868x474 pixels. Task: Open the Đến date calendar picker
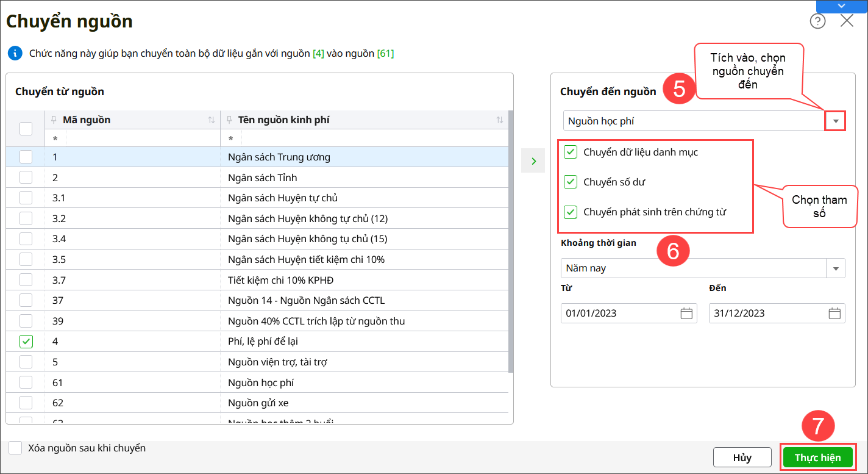coord(834,313)
